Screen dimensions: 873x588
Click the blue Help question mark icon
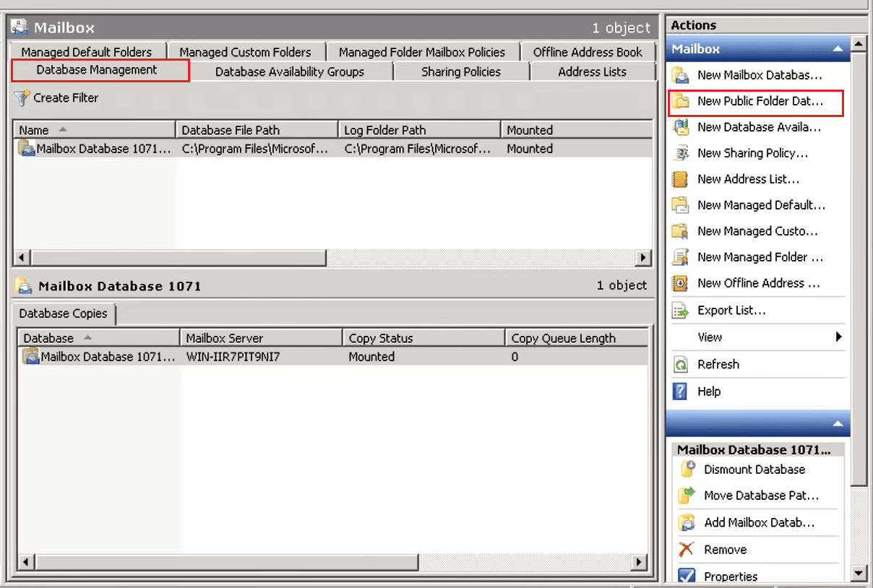click(680, 392)
